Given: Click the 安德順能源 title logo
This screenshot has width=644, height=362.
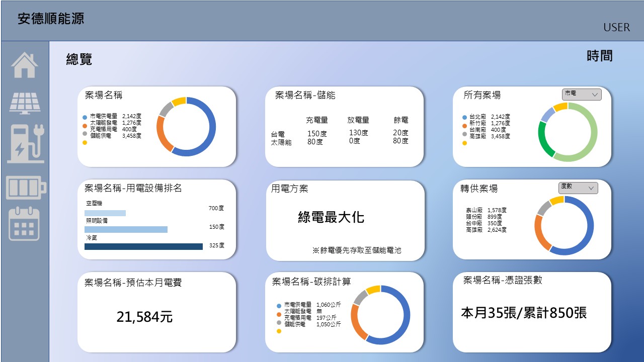Looking at the screenshot, I should (x=51, y=19).
